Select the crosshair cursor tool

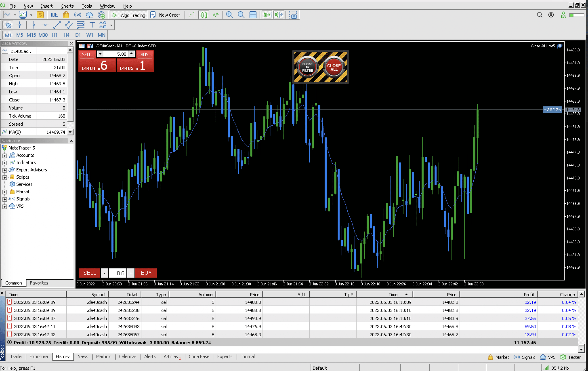coord(20,25)
